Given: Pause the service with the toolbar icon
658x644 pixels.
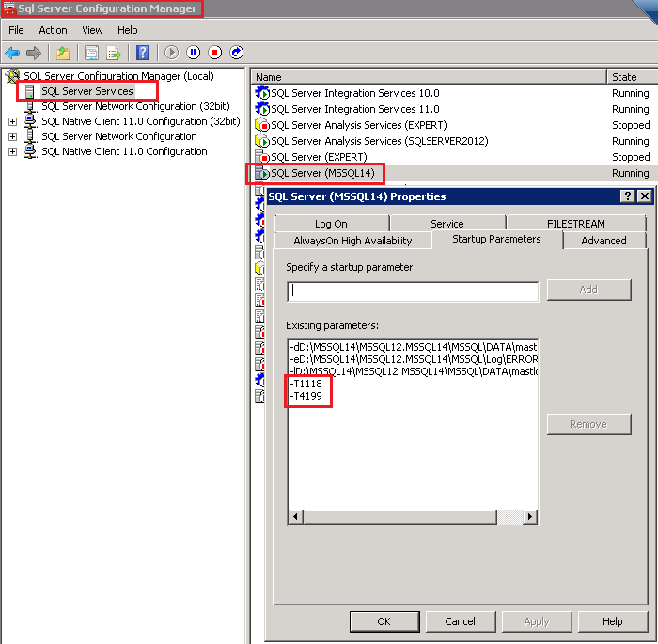Looking at the screenshot, I should [194, 53].
